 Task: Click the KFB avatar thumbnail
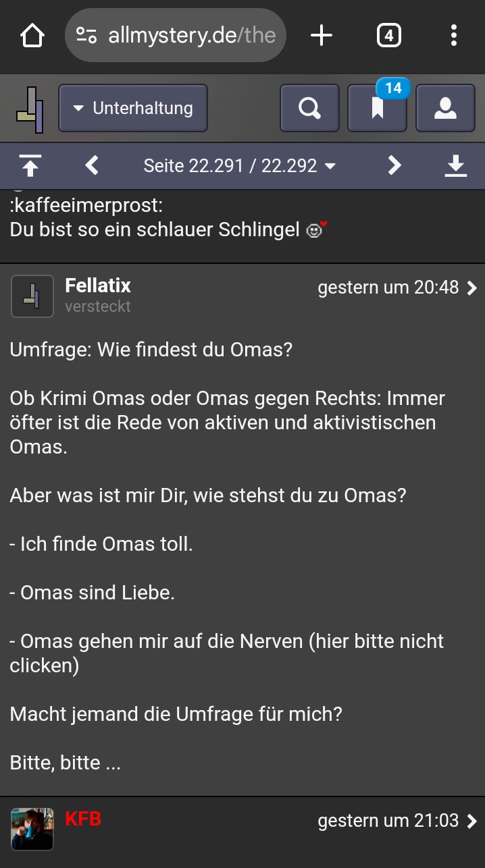(x=32, y=829)
